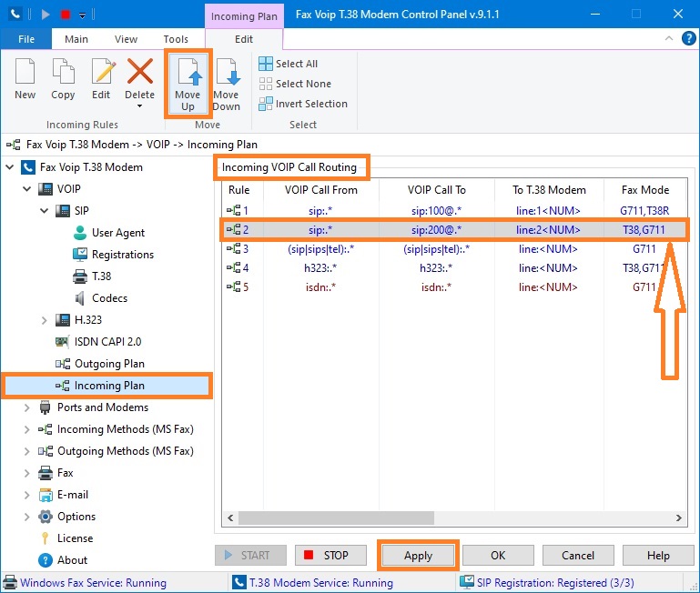Switch to the View tab

point(126,39)
